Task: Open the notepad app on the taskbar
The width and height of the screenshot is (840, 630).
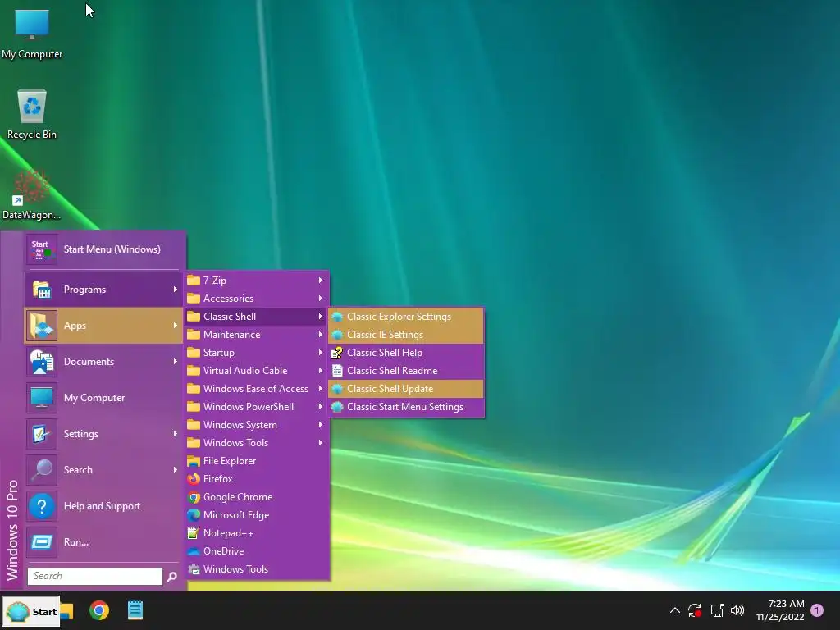Action: [x=135, y=610]
